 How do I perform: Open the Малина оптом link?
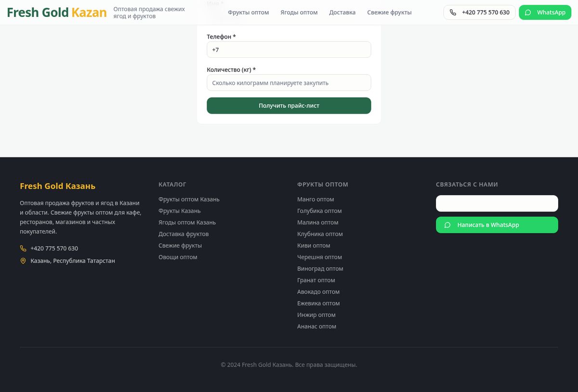point(318,222)
